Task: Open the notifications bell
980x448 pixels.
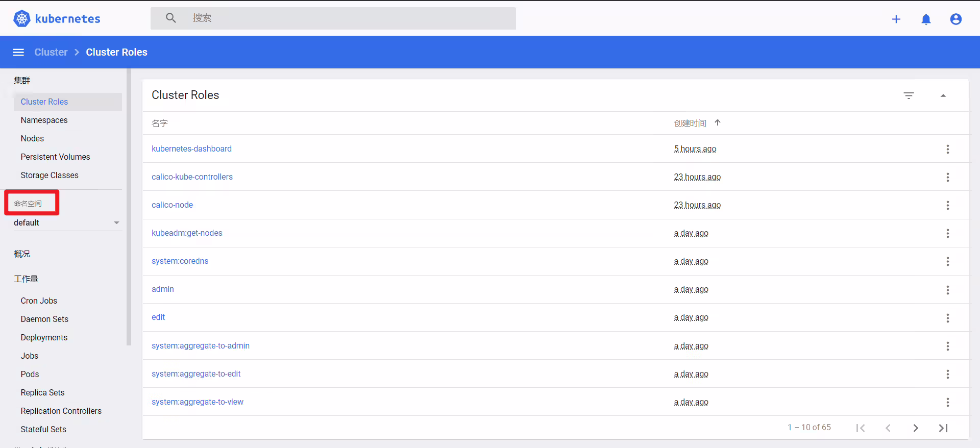Action: coord(926,19)
